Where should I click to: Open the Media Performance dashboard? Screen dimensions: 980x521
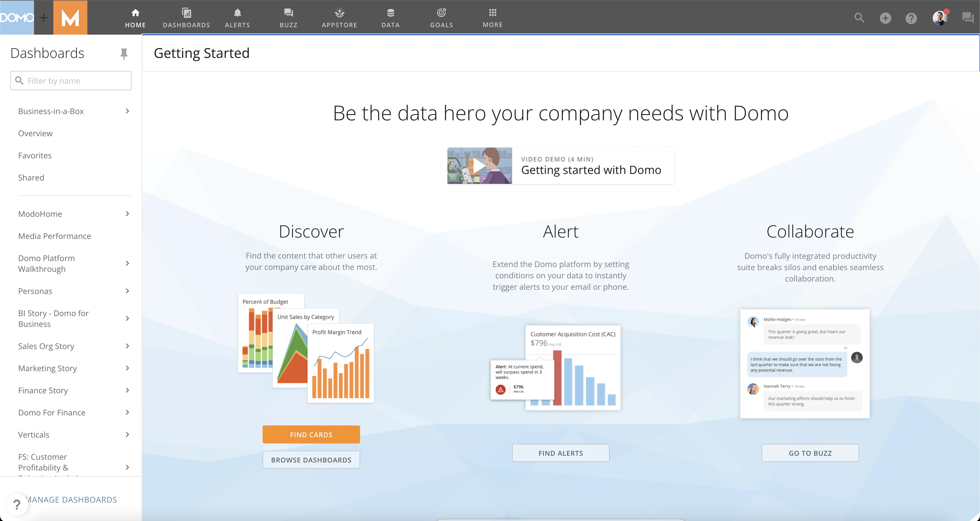pos(55,236)
